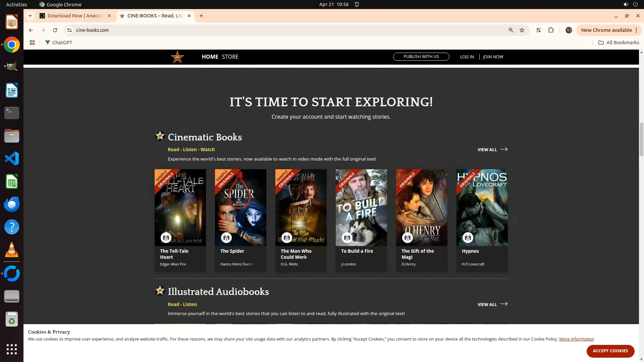The image size is (644, 362).
Task: Click the camera icon on Hypnos cover
Action: coord(468,238)
